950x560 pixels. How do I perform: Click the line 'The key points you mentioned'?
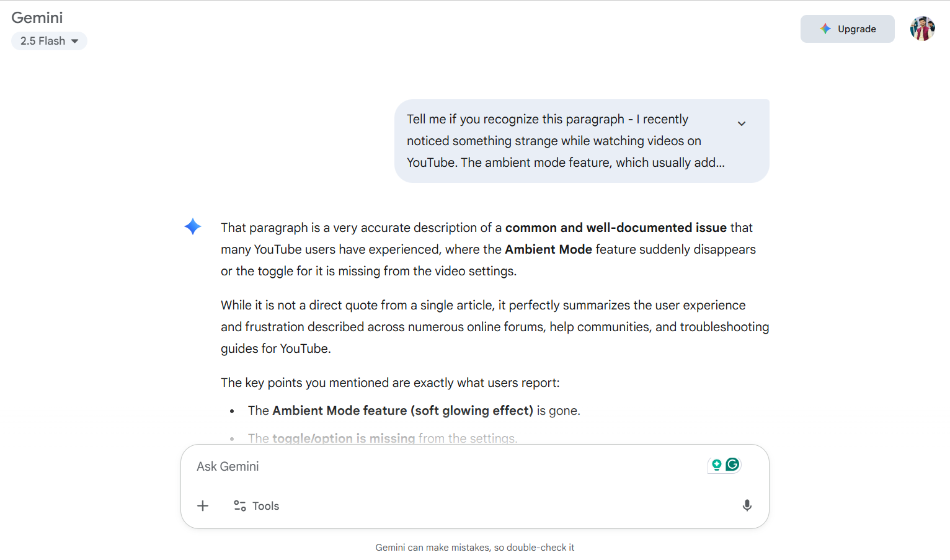(390, 383)
